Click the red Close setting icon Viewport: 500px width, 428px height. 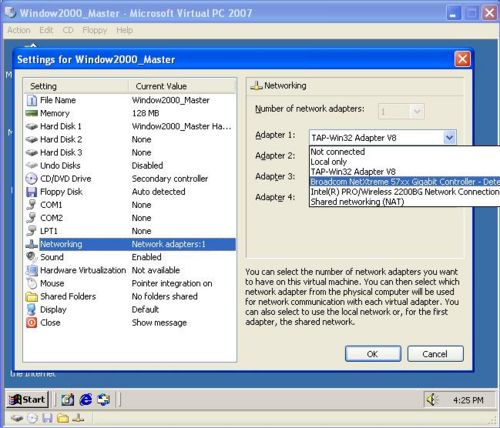[x=31, y=323]
